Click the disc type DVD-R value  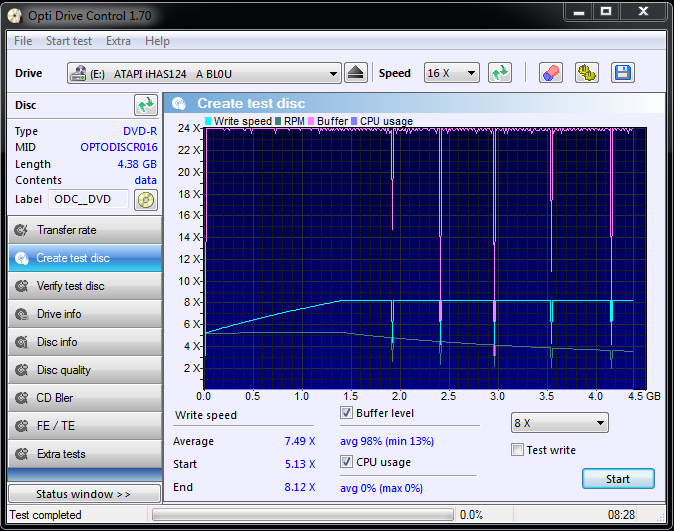(x=140, y=131)
